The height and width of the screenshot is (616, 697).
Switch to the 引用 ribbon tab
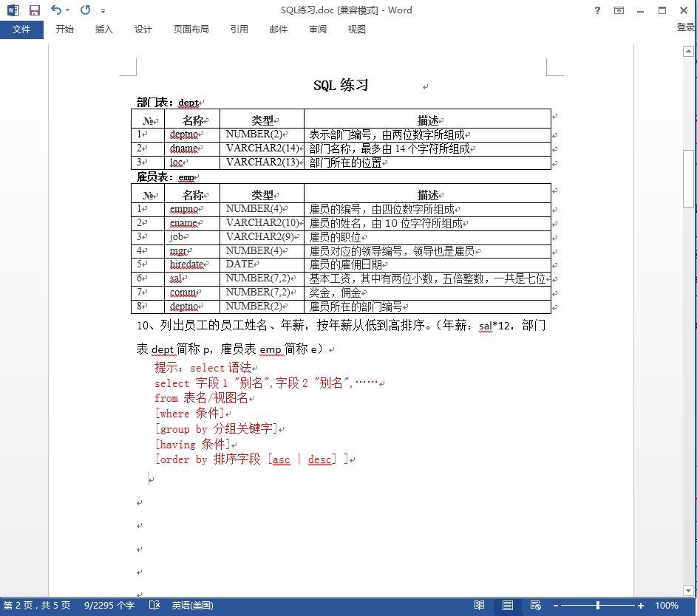coord(239,30)
